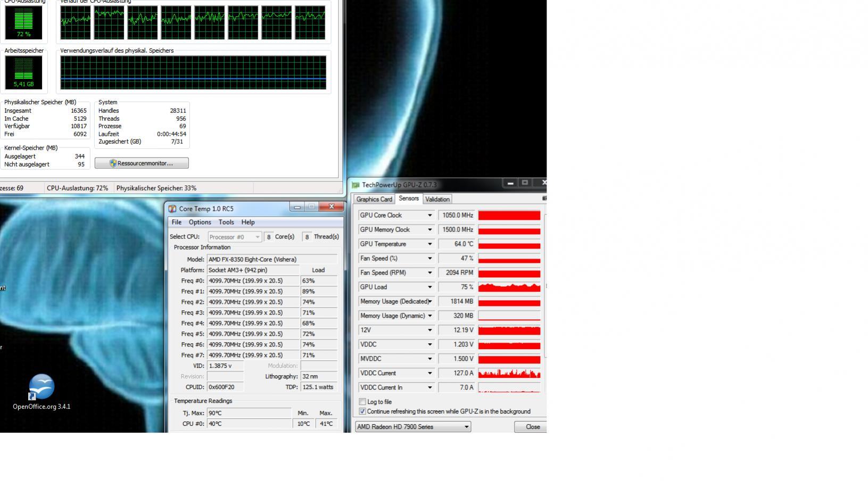The height and width of the screenshot is (488, 868).
Task: Close the Core Temp window
Action: point(332,206)
